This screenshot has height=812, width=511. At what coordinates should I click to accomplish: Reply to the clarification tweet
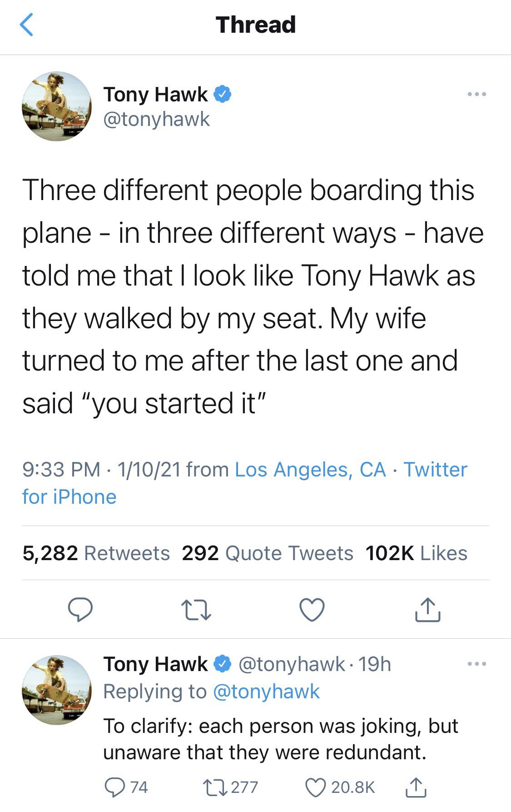tap(114, 787)
